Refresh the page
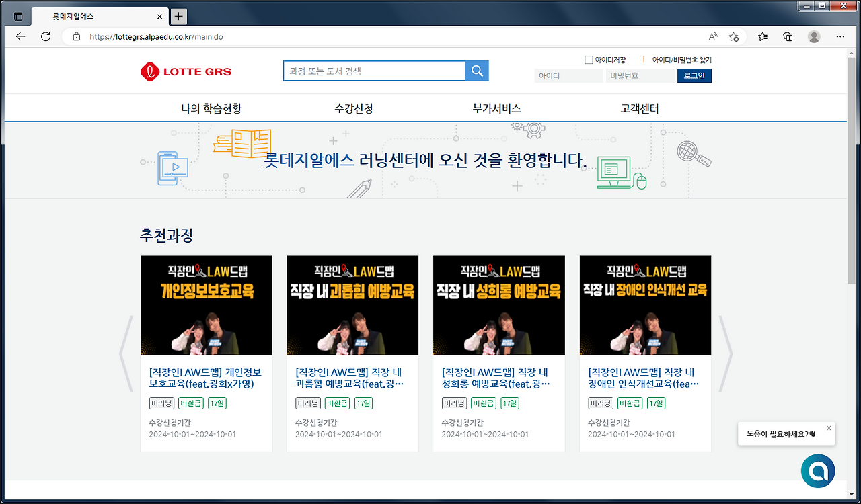The width and height of the screenshot is (861, 504). point(45,37)
